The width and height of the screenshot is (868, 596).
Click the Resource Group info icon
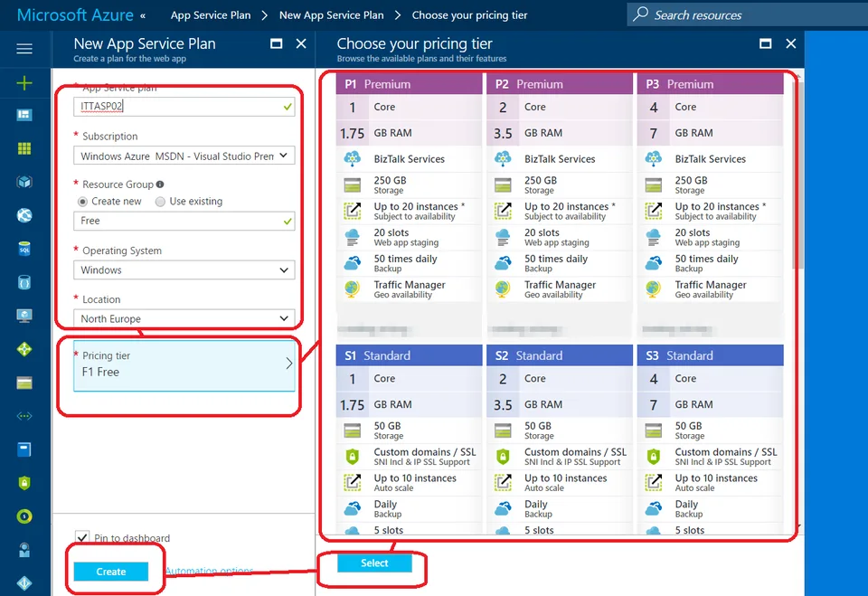160,184
